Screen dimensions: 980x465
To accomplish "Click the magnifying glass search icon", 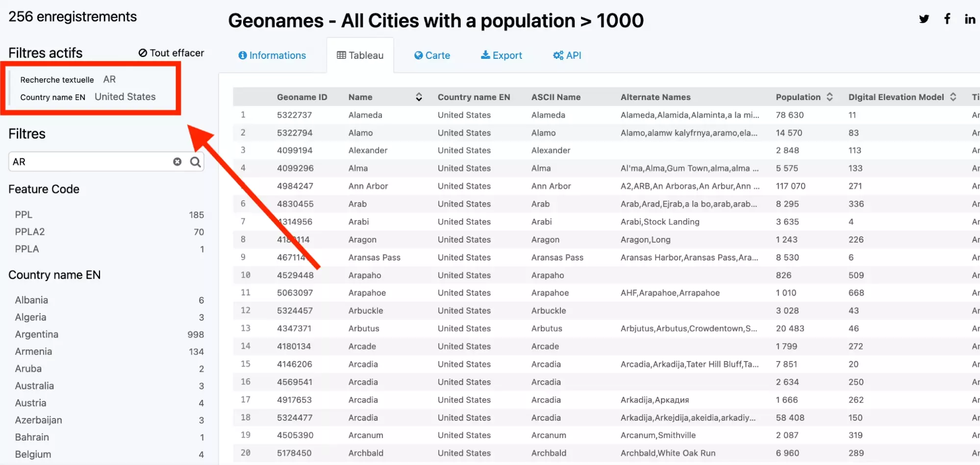I will coord(195,162).
